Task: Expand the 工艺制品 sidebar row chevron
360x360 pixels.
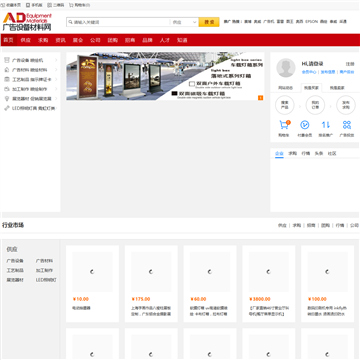Action: (56, 79)
